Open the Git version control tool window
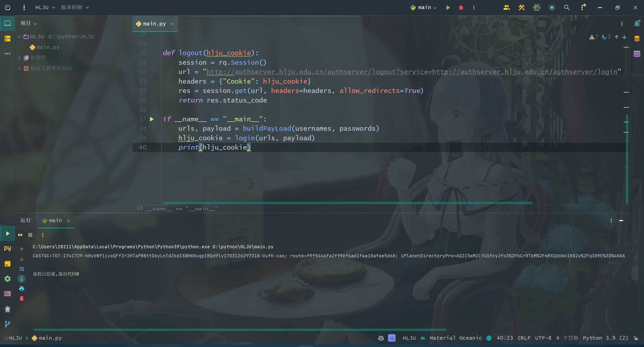 [8, 324]
